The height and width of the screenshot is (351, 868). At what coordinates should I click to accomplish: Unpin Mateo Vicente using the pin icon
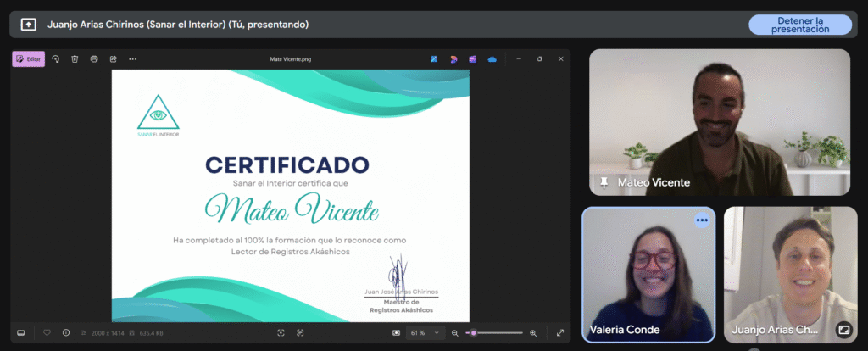[604, 182]
